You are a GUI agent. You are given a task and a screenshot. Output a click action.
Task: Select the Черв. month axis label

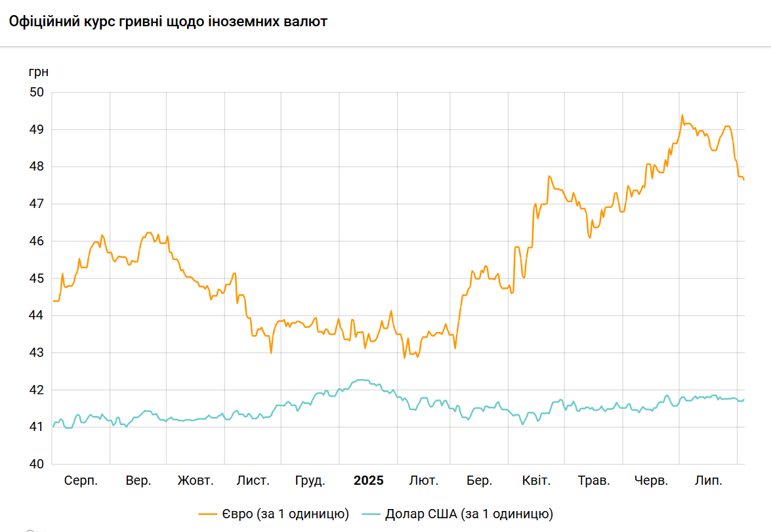coord(652,481)
